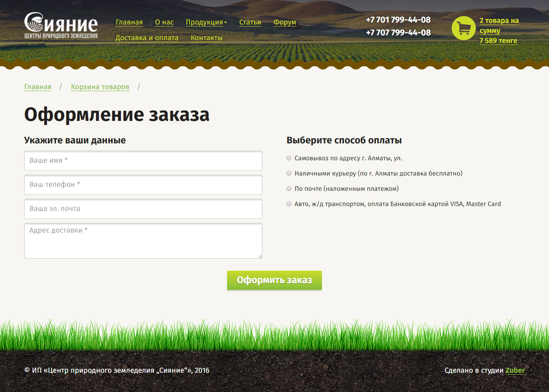Screen dimensions: 549x392
Task: Open Доставка и оплата page
Action: [x=147, y=38]
